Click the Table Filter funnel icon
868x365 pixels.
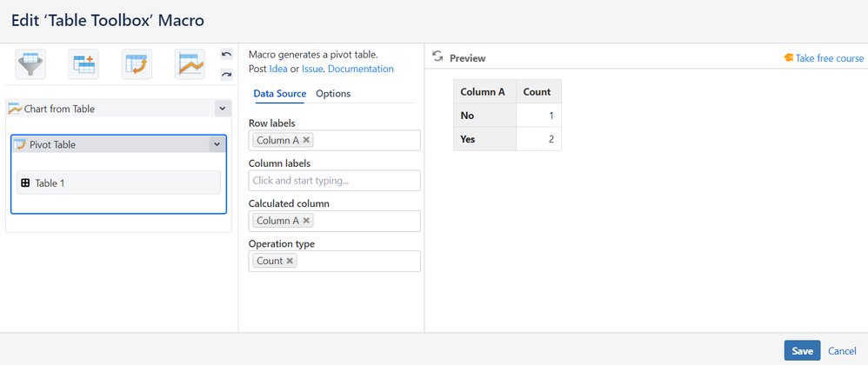pos(30,64)
